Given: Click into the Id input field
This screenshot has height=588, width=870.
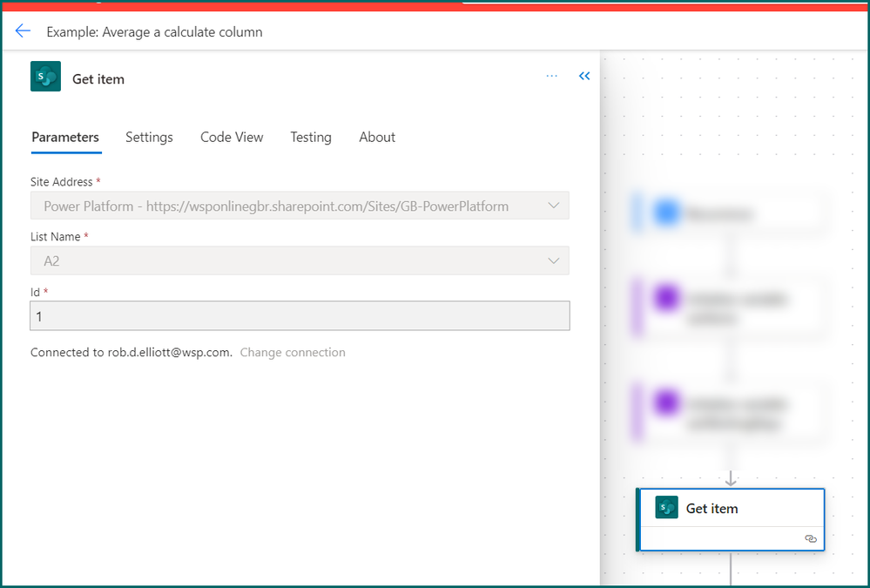Looking at the screenshot, I should click(300, 316).
